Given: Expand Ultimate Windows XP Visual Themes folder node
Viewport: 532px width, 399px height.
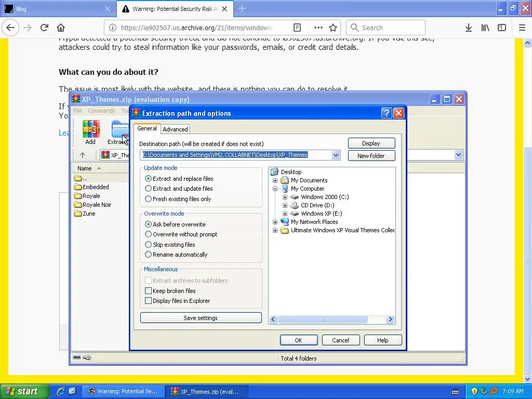Looking at the screenshot, I should pyautogui.click(x=275, y=230).
